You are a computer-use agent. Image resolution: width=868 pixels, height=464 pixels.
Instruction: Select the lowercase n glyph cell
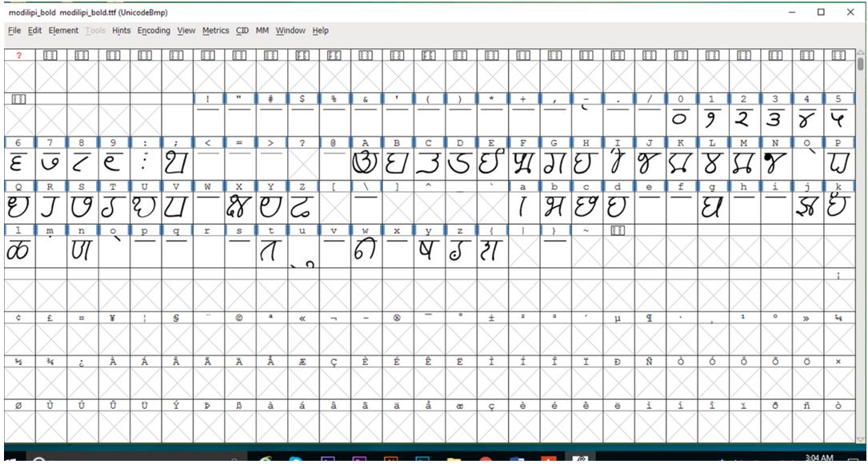82,251
